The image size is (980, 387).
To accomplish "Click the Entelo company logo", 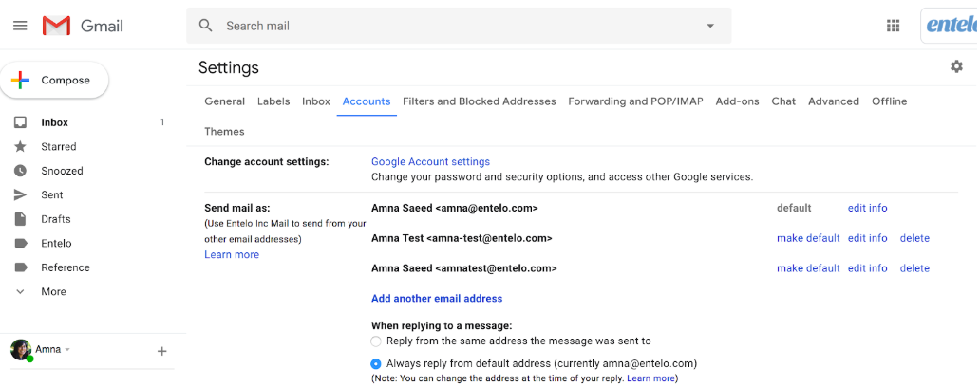I will [x=950, y=25].
